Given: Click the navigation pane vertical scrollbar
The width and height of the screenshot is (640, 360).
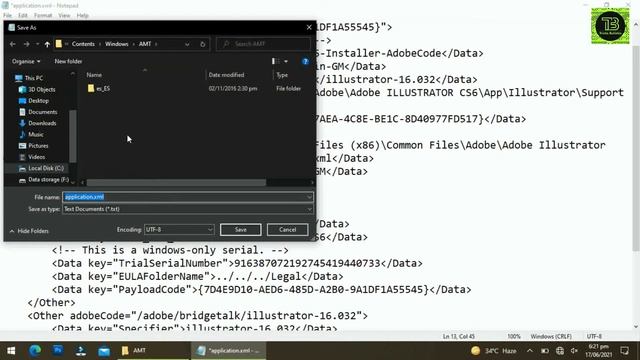Looking at the screenshot, I should [x=73, y=136].
